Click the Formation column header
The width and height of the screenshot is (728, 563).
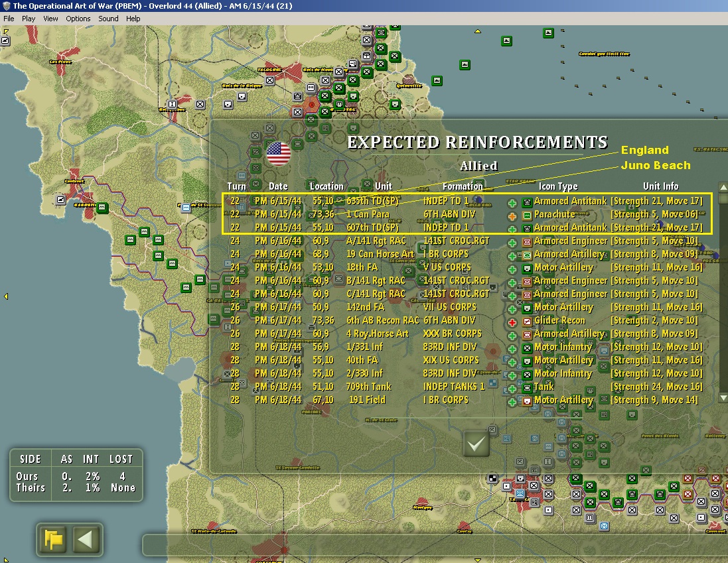coord(463,186)
